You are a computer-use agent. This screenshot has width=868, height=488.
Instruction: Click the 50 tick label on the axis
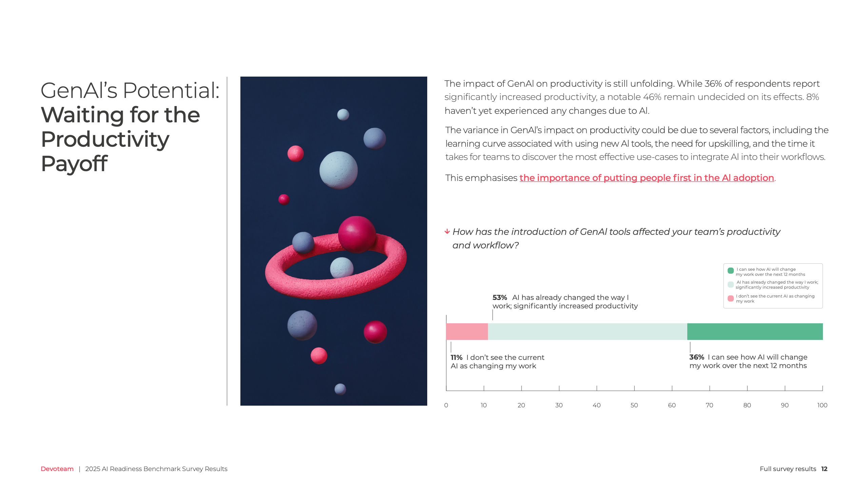[x=634, y=405]
